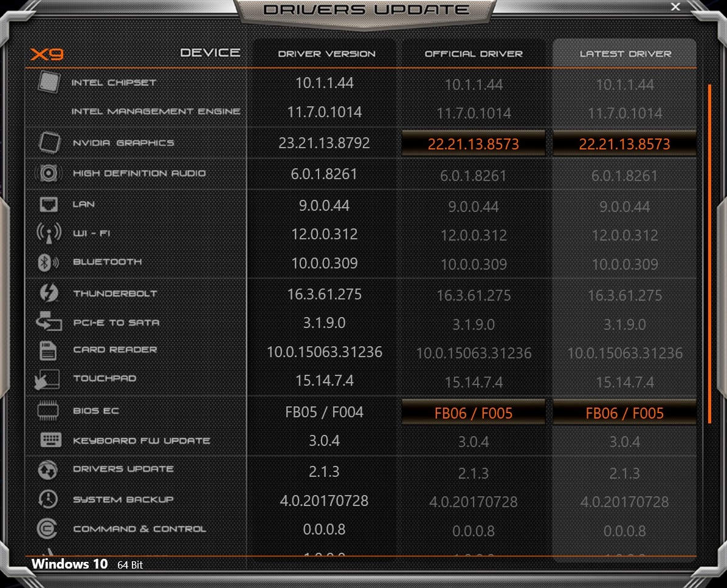This screenshot has width=727, height=588.
Task: Click installed LAN version 9.0.0.44
Action: (x=324, y=205)
